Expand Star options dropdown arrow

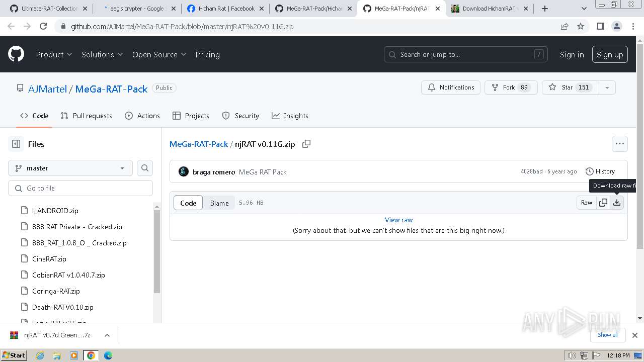607,87
